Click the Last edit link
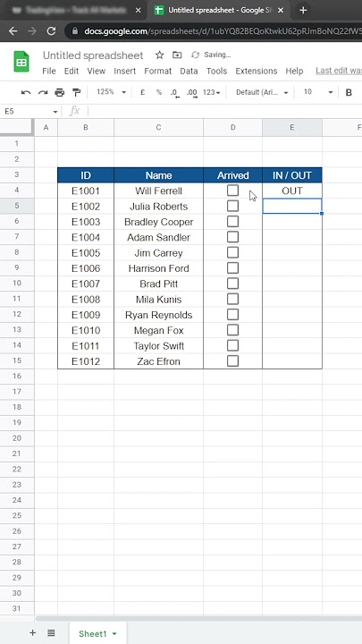The width and height of the screenshot is (362, 644). (x=339, y=71)
